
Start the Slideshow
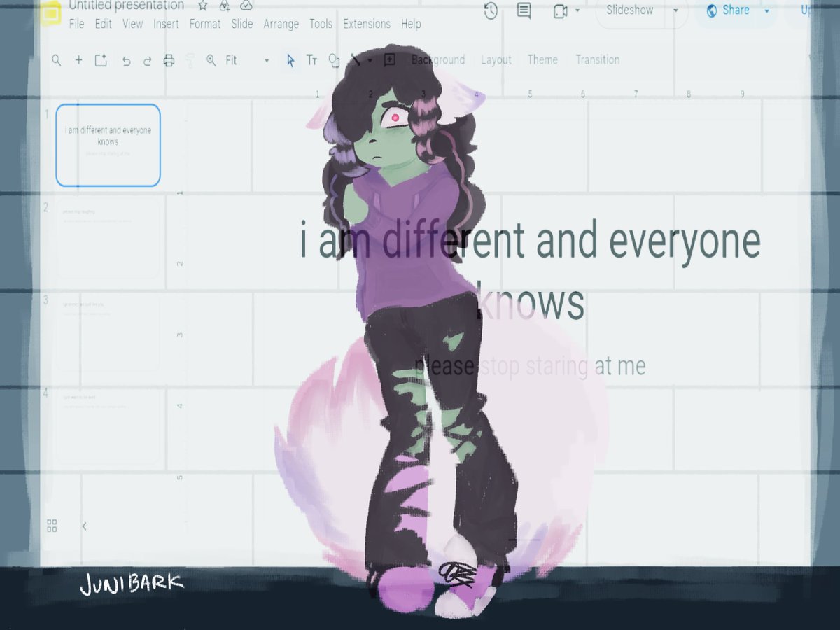630,10
